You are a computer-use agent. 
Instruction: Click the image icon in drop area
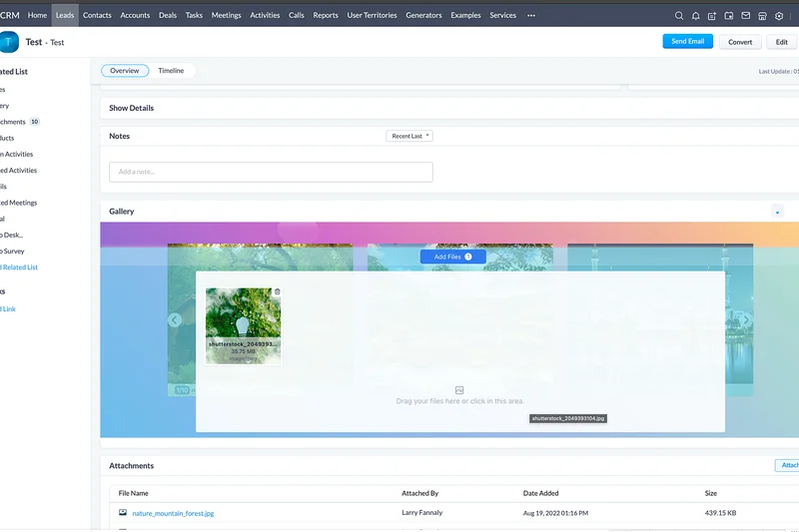pos(459,390)
